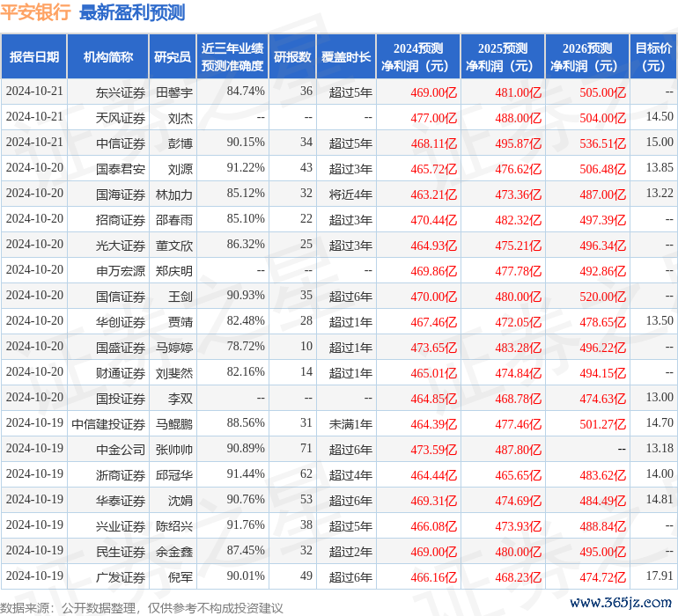Open the www.365jz.com watermark link

(621, 602)
